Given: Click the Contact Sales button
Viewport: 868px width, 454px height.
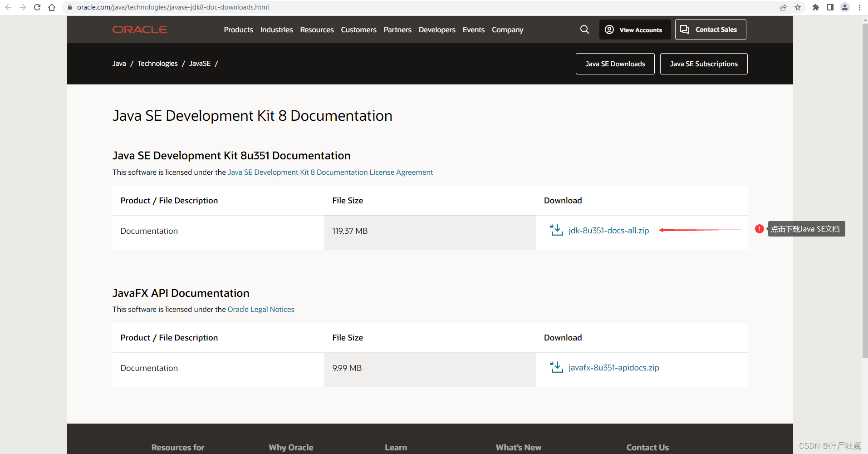Looking at the screenshot, I should [710, 30].
